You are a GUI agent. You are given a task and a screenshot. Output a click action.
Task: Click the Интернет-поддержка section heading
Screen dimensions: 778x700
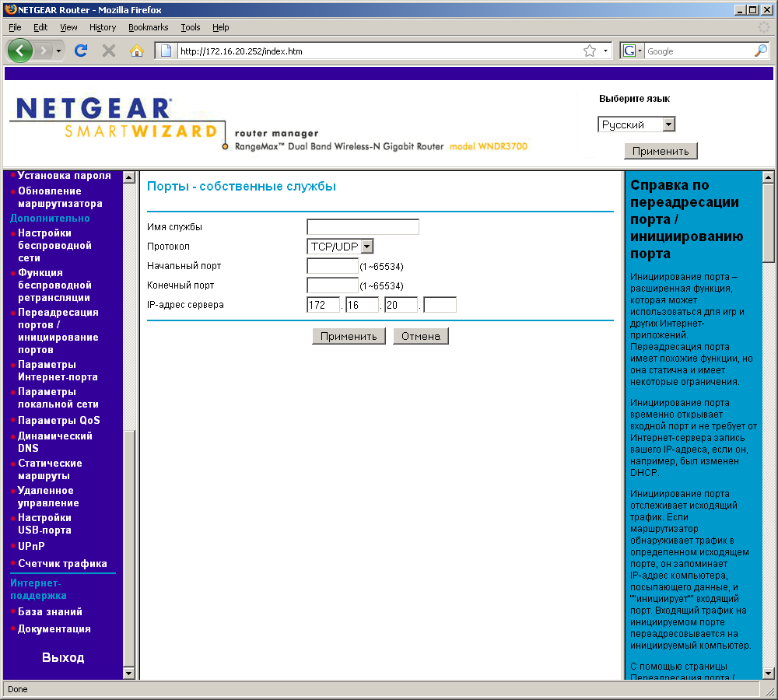[x=38, y=589]
